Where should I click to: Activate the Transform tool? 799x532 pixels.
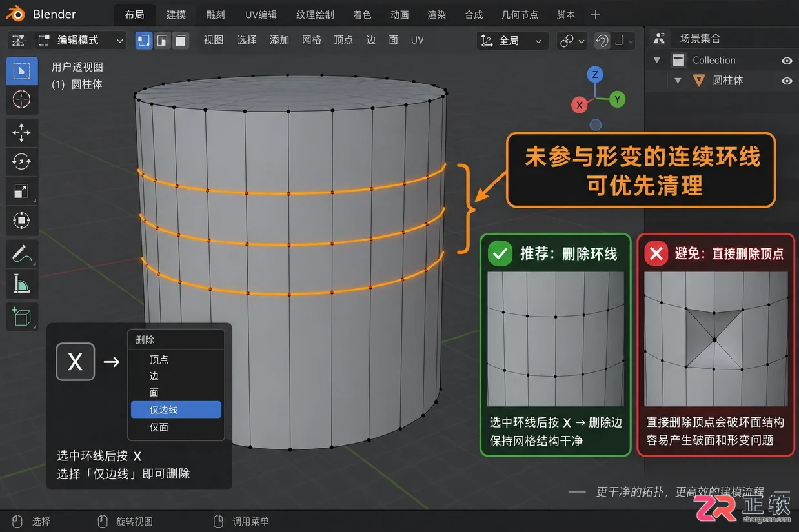click(22, 221)
